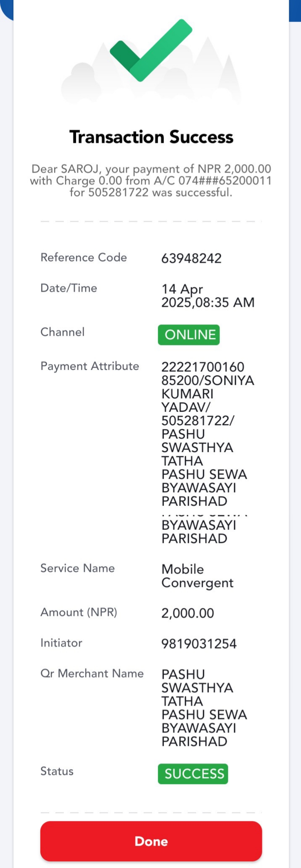This screenshot has height=868, width=301.
Task: Select the Qr Merchant Name label
Action: coord(92,673)
